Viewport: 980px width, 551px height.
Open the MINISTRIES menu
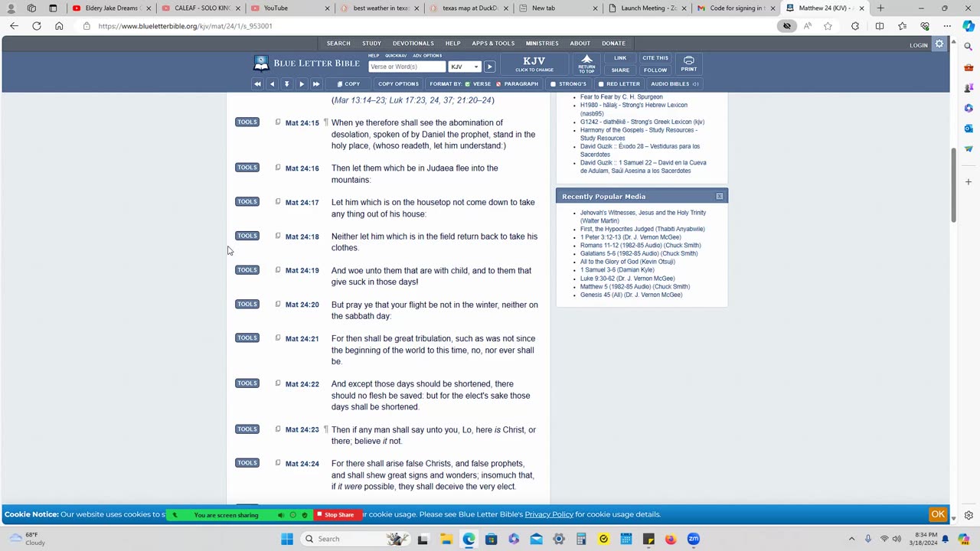click(x=542, y=44)
